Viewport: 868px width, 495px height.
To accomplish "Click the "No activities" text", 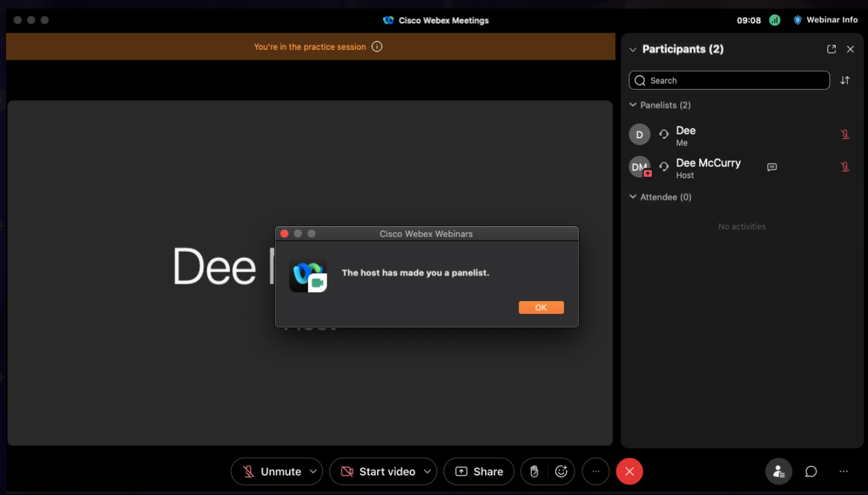I will coord(742,227).
